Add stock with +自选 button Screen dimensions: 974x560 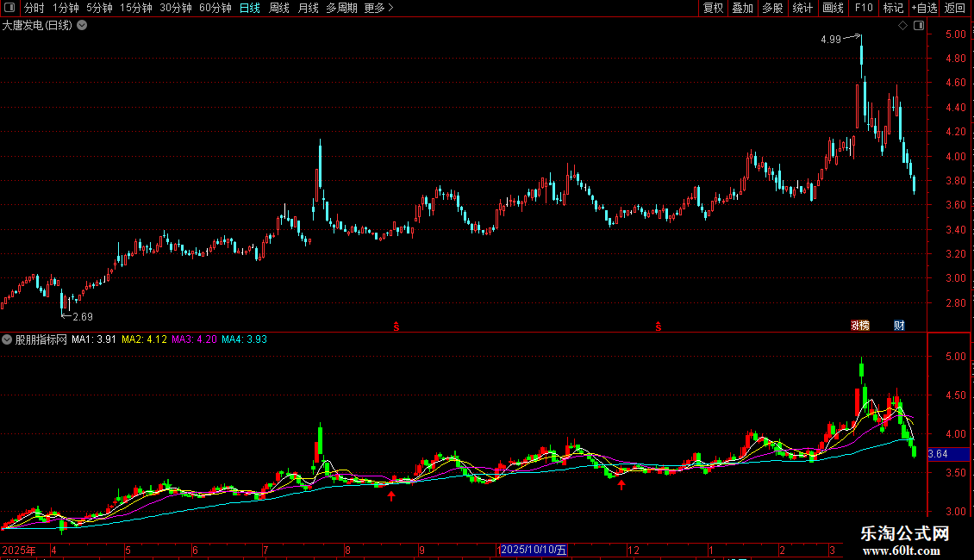924,8
